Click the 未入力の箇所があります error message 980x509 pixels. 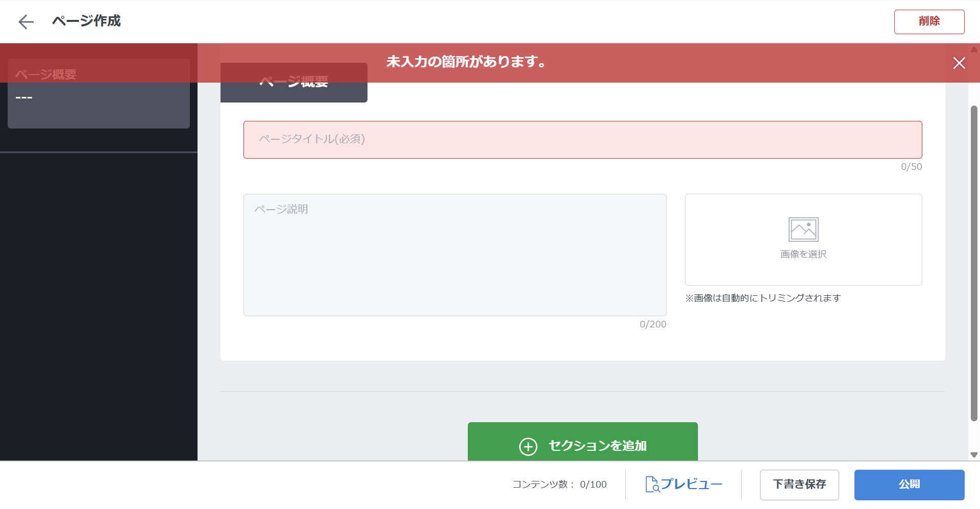point(465,62)
